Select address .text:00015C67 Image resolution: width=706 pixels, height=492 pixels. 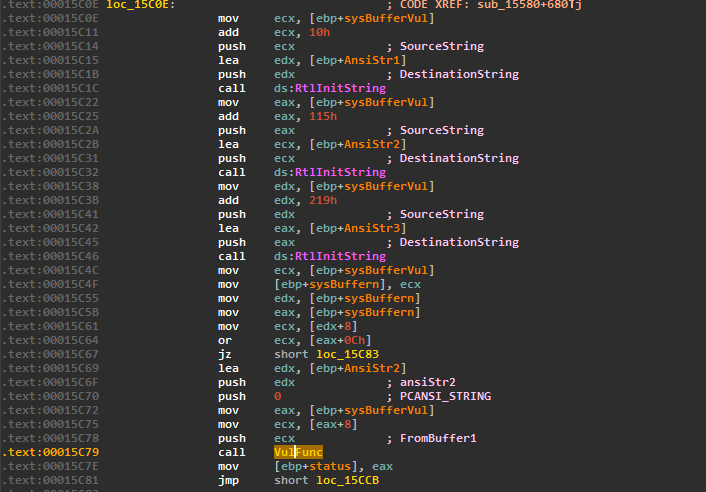coord(50,354)
